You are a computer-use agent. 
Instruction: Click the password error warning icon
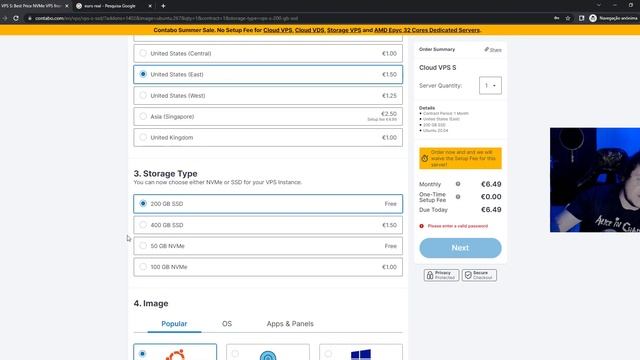pos(422,226)
